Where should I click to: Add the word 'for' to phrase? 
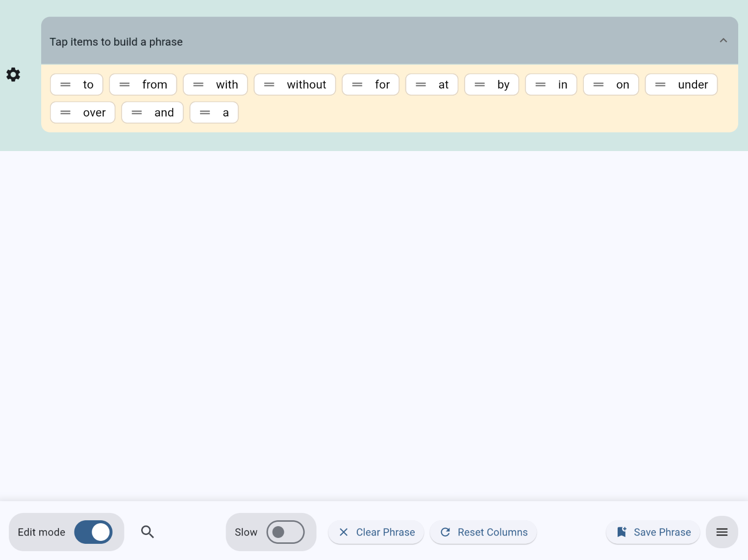(382, 85)
